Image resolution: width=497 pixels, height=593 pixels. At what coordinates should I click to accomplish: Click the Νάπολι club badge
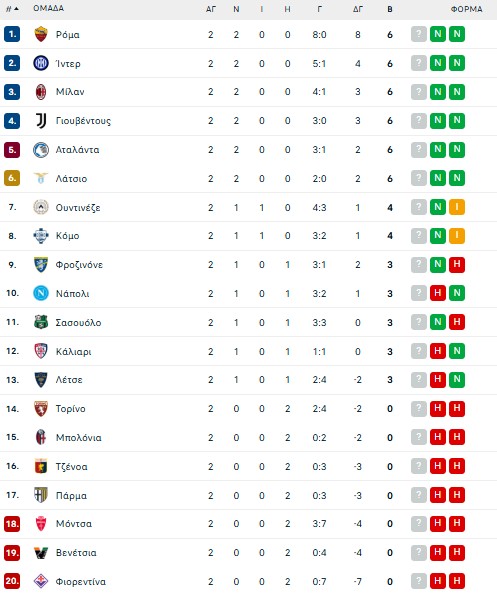click(x=41, y=293)
